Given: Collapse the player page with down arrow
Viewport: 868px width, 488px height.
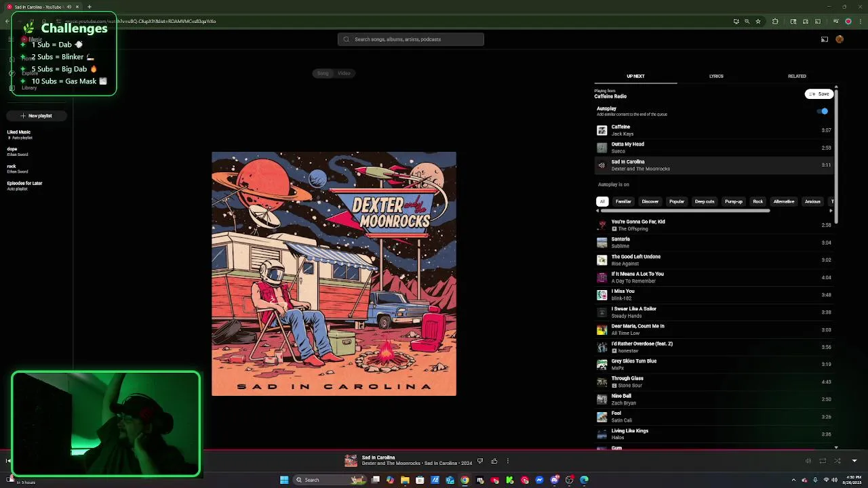Looking at the screenshot, I should (854, 461).
